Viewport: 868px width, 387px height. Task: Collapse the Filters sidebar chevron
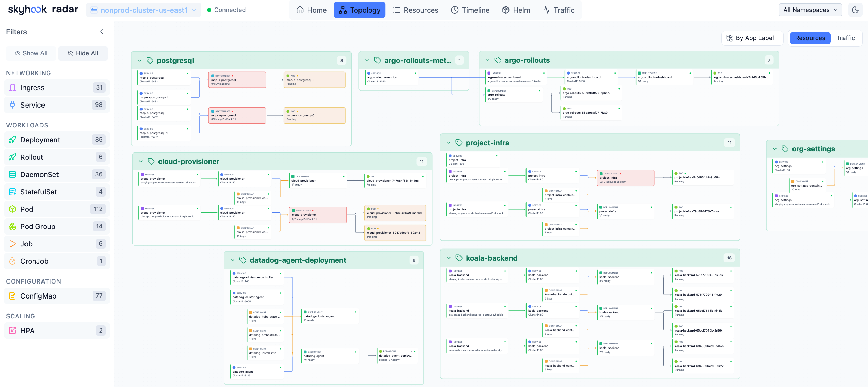[x=102, y=32]
